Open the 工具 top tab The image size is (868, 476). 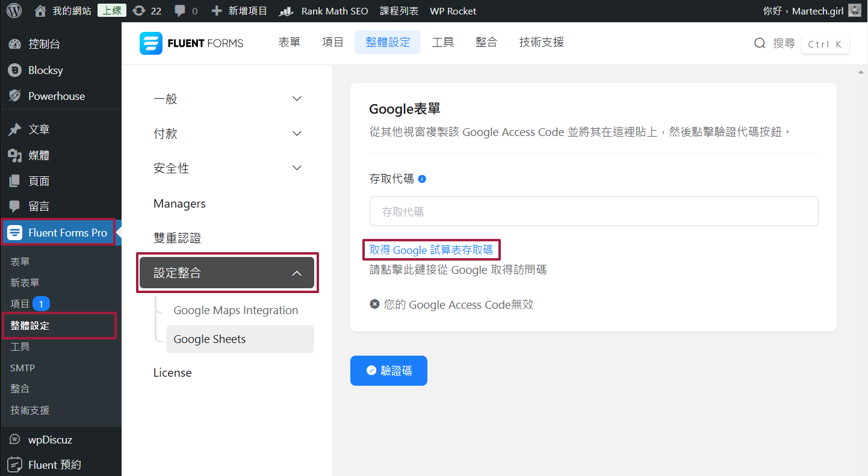443,42
